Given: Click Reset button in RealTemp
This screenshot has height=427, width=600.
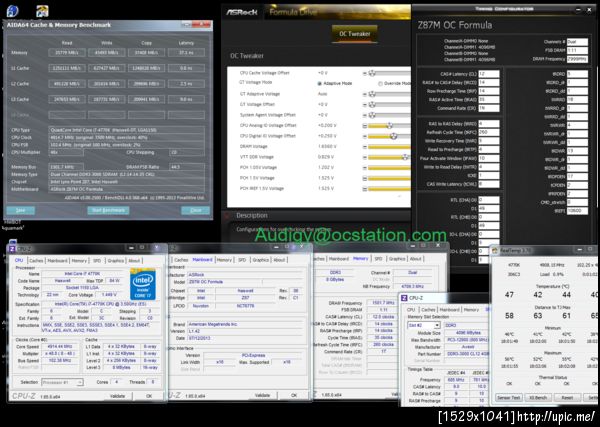Looking at the screenshot, I should click(x=567, y=398).
